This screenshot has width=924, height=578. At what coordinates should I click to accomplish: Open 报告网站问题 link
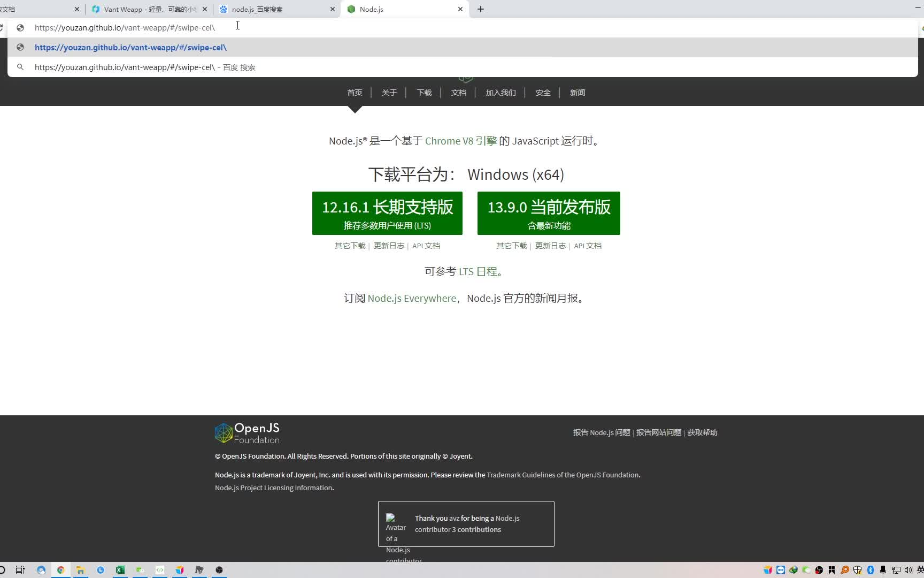click(659, 432)
